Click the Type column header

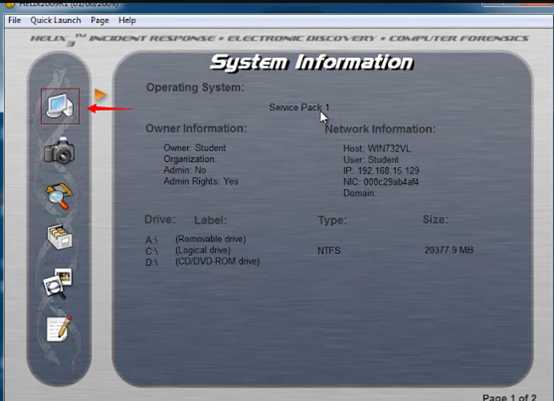click(x=332, y=220)
